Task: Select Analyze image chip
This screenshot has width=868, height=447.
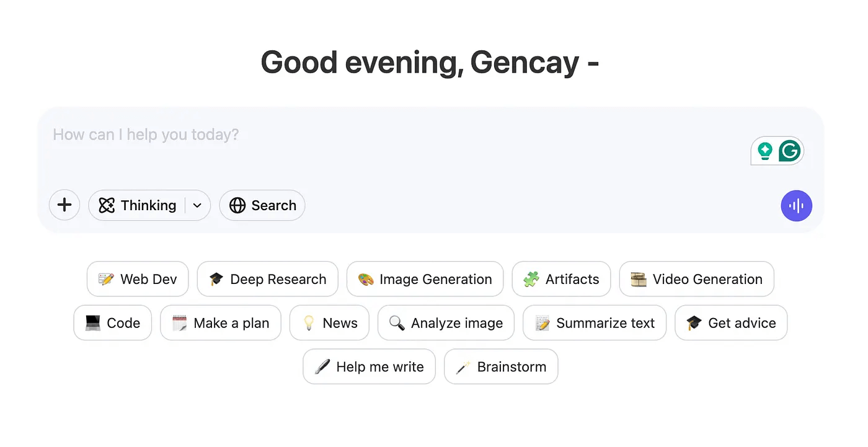Action: click(x=446, y=323)
